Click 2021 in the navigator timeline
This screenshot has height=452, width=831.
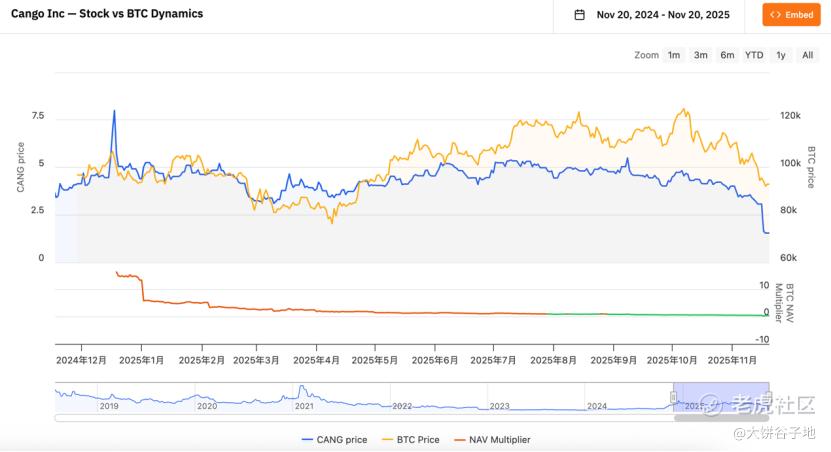[304, 406]
